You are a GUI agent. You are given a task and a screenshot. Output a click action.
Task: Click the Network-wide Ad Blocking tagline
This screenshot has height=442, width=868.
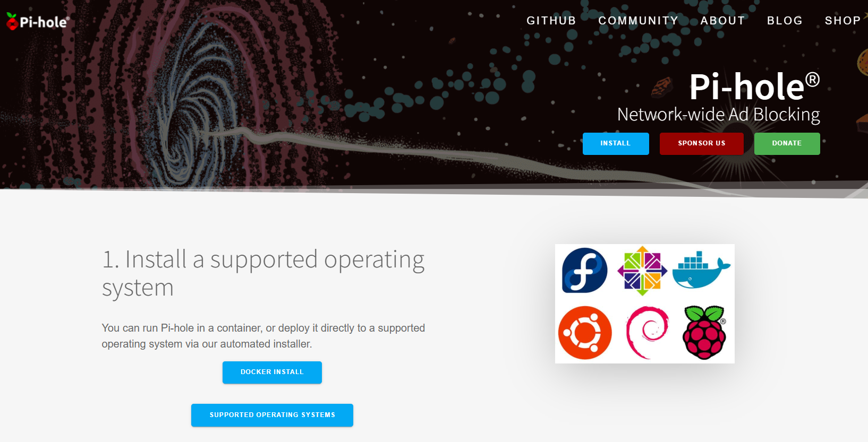(x=718, y=115)
